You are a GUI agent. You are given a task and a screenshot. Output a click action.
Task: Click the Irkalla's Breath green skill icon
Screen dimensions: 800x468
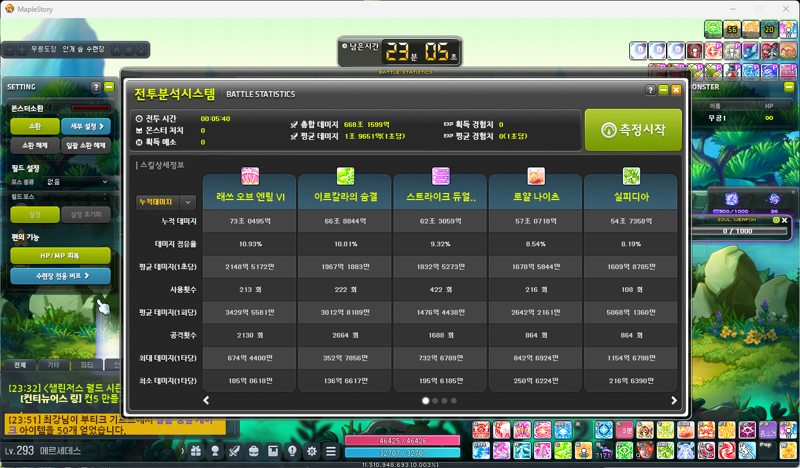pyautogui.click(x=345, y=176)
